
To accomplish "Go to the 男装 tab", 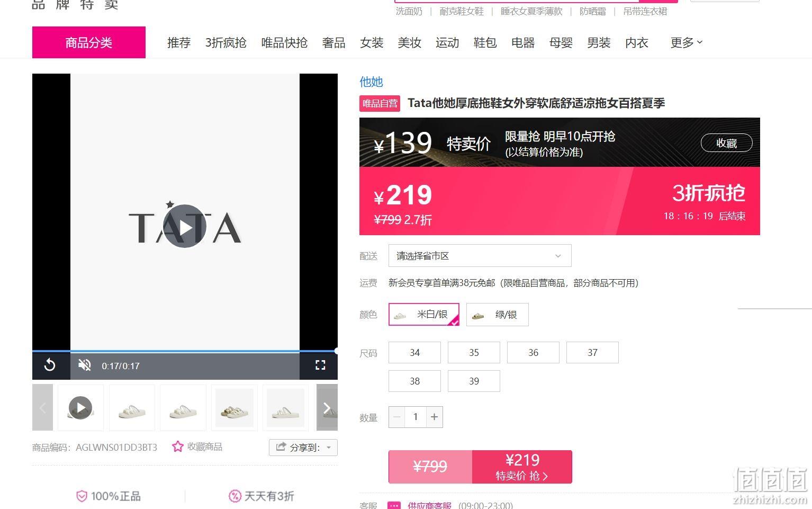I will pos(599,42).
